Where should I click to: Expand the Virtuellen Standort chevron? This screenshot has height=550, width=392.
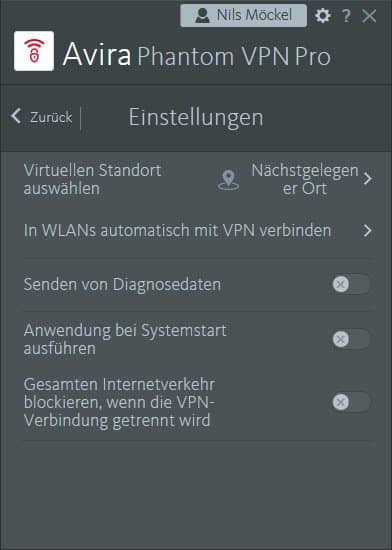click(x=367, y=179)
